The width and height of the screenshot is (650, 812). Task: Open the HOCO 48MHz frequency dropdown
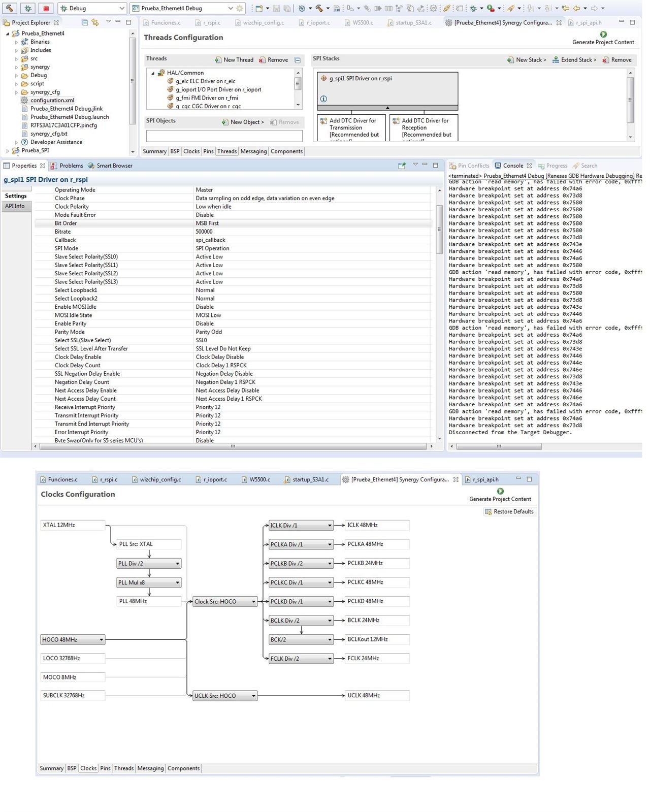pos(73,640)
